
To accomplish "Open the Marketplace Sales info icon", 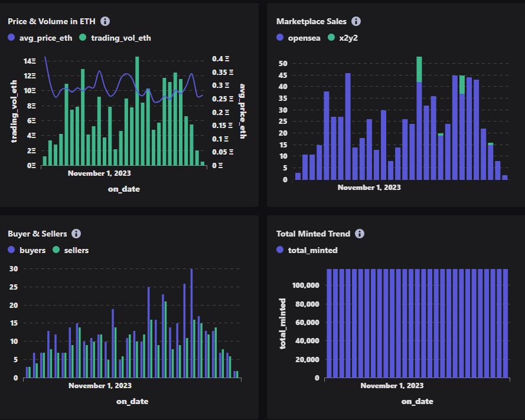I will pyautogui.click(x=356, y=21).
